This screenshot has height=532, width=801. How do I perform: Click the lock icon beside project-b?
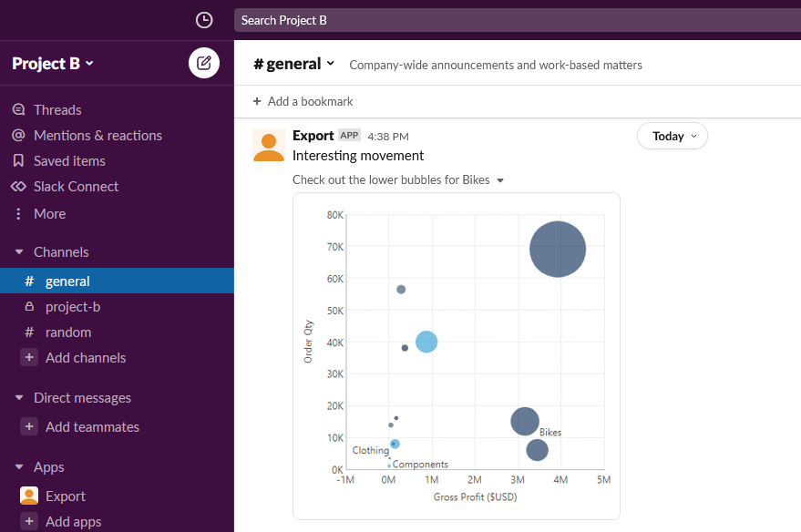[29, 306]
